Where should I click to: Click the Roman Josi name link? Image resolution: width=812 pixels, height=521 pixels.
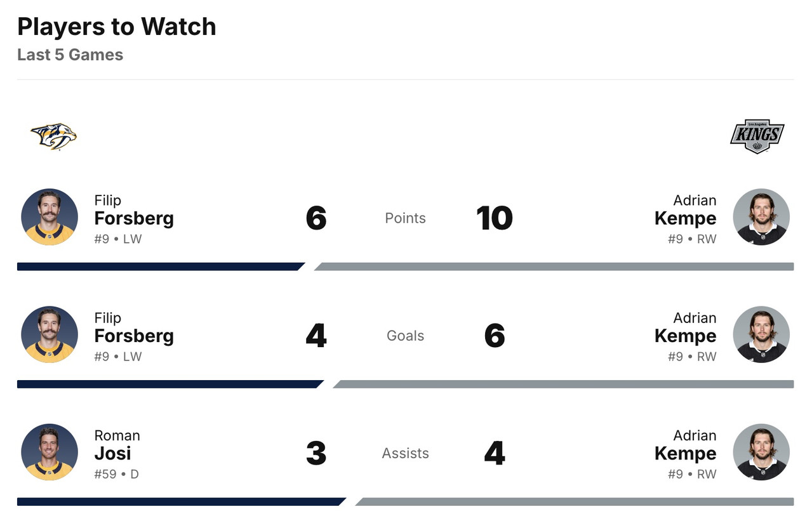pos(117,445)
